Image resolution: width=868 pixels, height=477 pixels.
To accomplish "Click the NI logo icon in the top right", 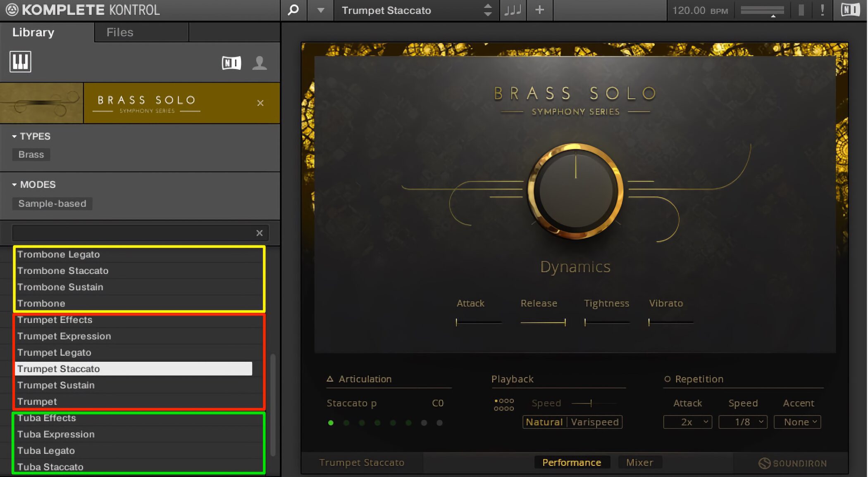I will [x=850, y=10].
